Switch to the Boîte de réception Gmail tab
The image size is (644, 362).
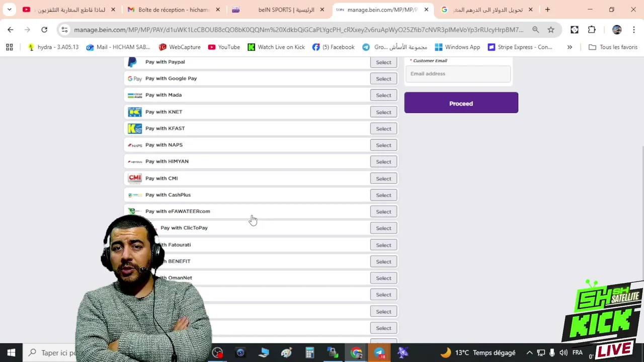174,10
